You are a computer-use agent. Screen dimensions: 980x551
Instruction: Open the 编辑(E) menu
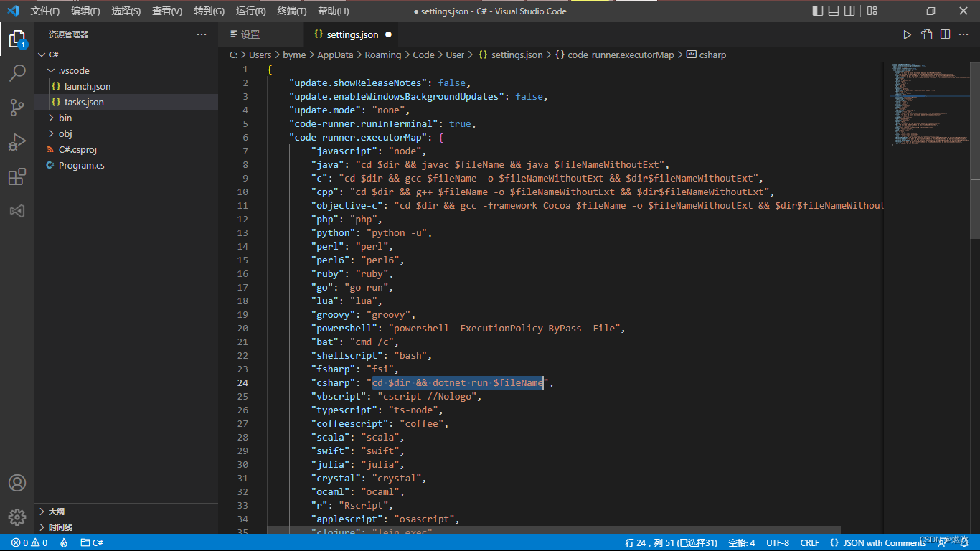(85, 11)
